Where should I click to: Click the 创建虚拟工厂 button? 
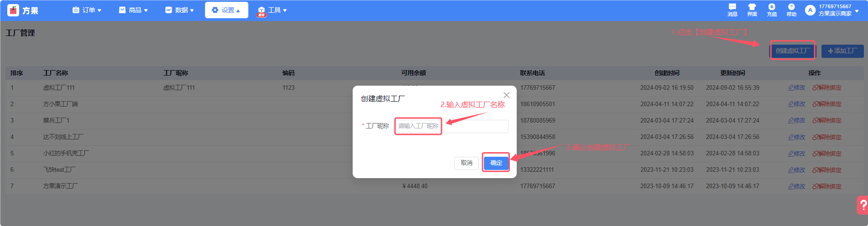[793, 51]
